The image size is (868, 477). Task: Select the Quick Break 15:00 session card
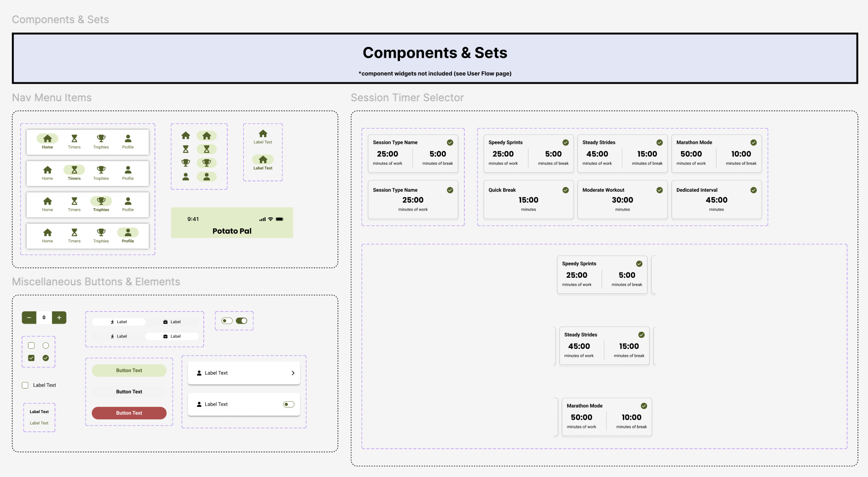(528, 199)
